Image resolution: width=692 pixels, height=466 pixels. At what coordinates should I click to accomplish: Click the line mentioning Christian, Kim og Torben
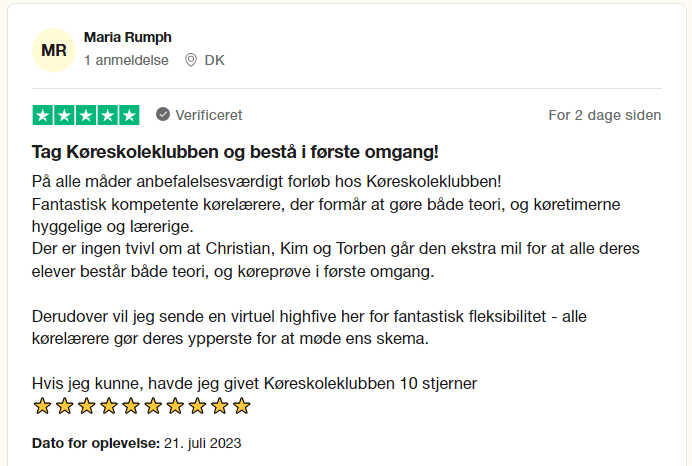(x=336, y=248)
